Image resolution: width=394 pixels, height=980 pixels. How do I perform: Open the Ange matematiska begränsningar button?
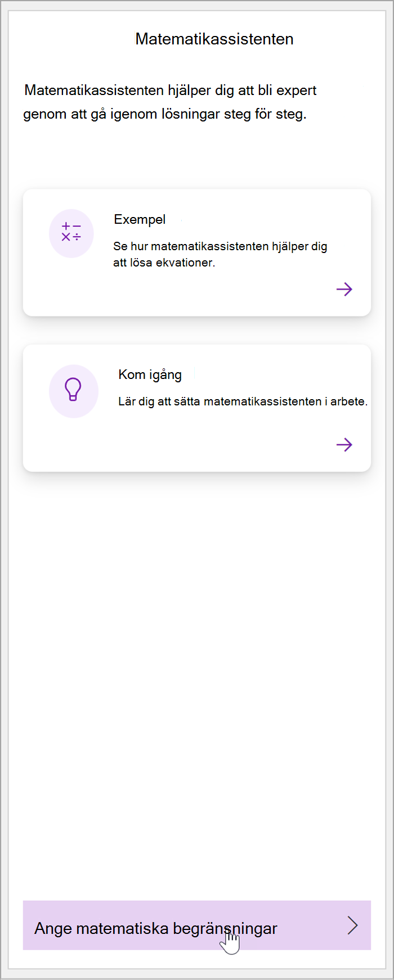197,925
